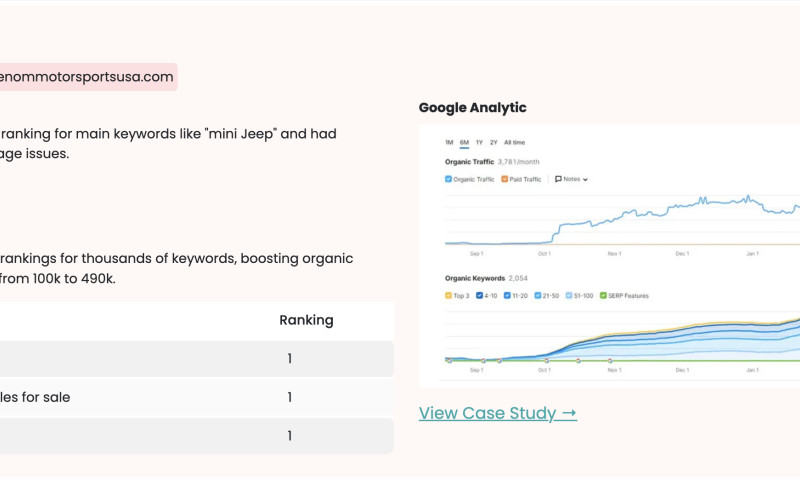Viewport: 800px width, 480px height.
Task: Click the Ranking column header
Action: click(306, 320)
